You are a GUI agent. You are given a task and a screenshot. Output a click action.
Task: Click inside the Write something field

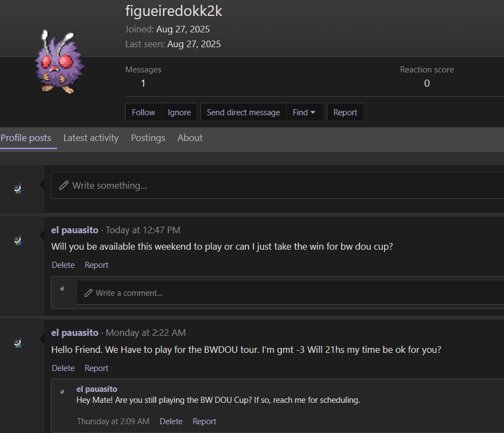[278, 185]
